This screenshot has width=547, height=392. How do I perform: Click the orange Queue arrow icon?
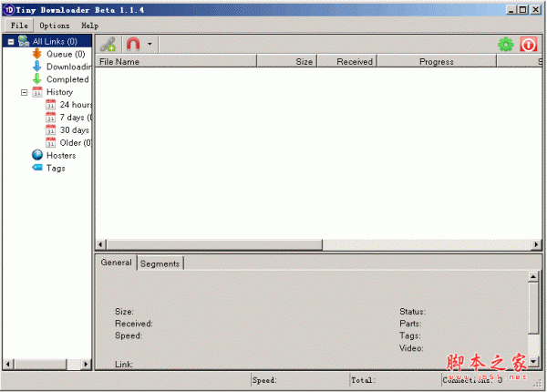37,54
